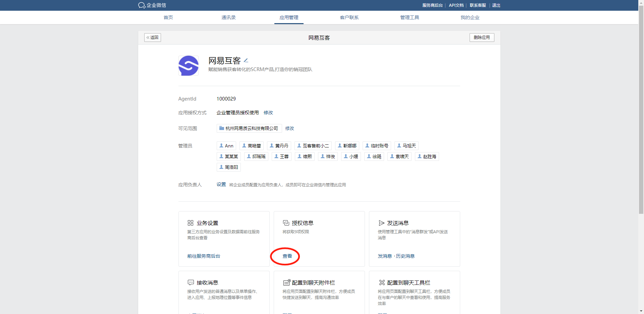
Task: Click the 返回 back button
Action: (x=153, y=38)
